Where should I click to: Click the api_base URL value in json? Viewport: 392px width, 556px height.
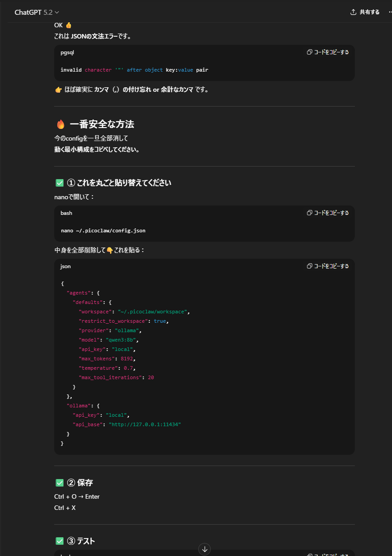[x=145, y=424]
